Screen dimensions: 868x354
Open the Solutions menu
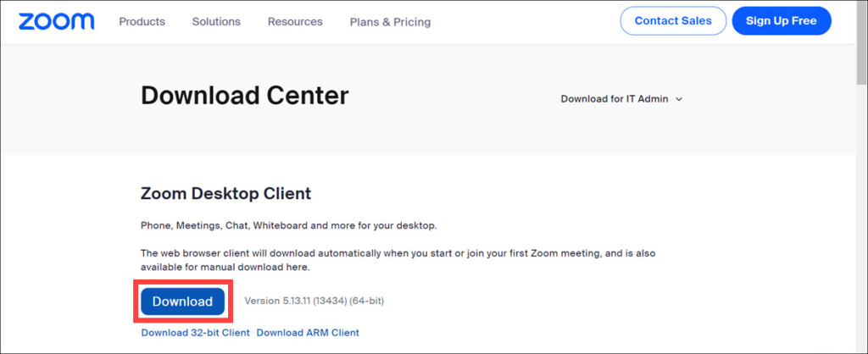[216, 22]
